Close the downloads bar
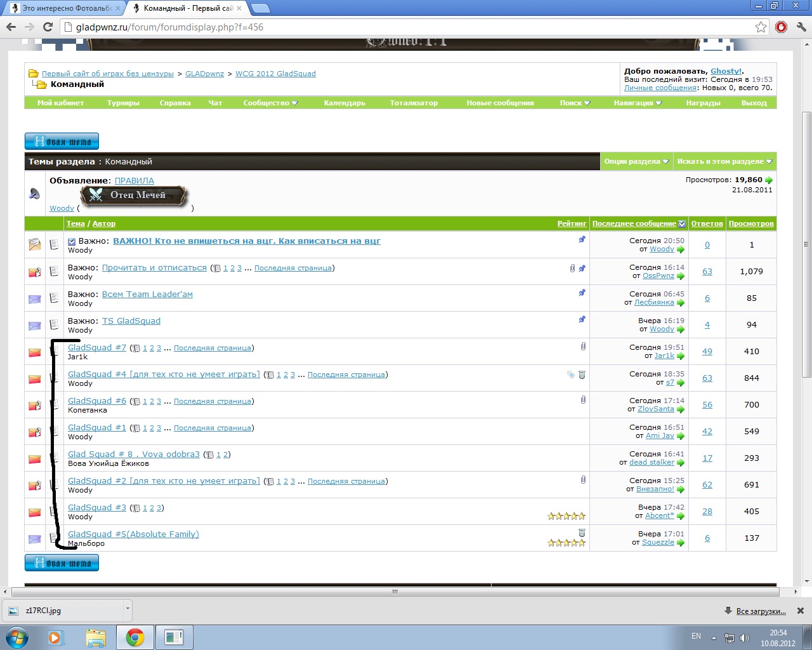Viewport: 812px width, 650px height. pyautogui.click(x=801, y=611)
